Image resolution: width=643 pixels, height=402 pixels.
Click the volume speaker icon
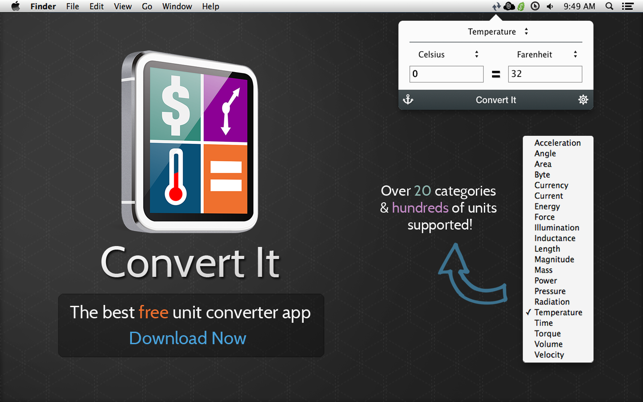[x=550, y=7]
